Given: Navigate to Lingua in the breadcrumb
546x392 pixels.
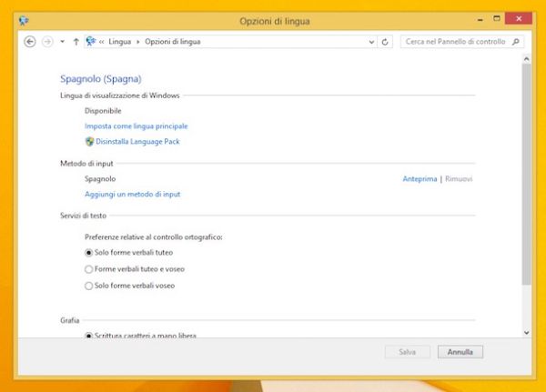Looking at the screenshot, I should (x=120, y=42).
